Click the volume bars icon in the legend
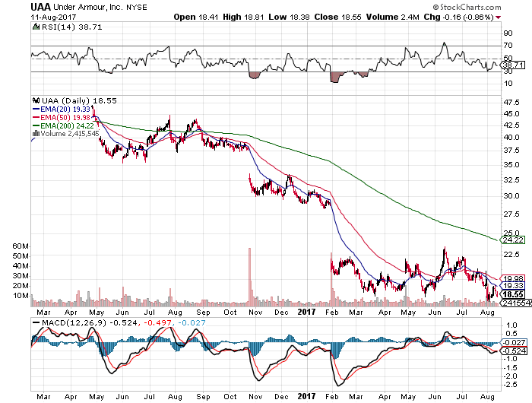 pos(36,133)
